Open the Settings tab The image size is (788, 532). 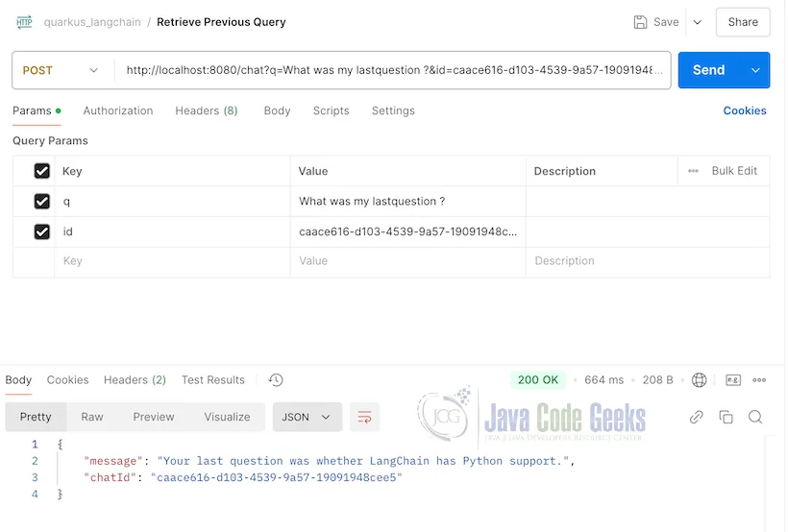coord(393,111)
